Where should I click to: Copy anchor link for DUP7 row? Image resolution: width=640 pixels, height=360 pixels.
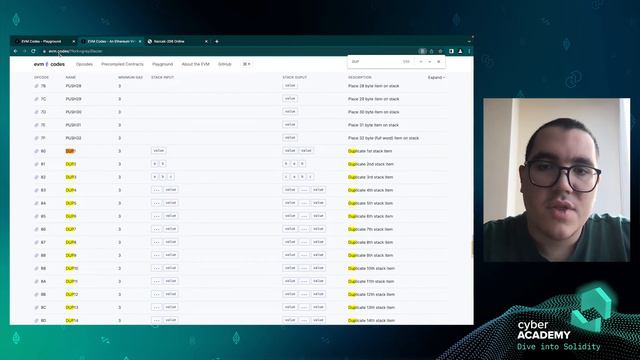click(36, 229)
